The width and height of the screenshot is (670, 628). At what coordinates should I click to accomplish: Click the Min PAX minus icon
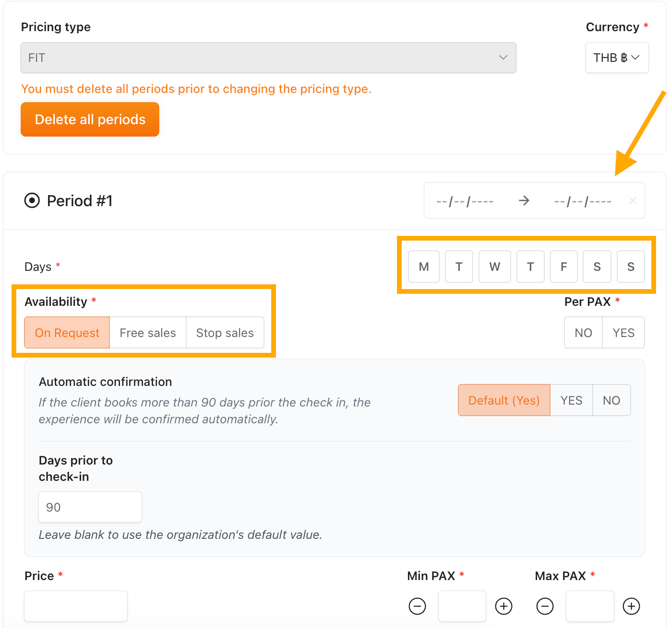point(417,606)
